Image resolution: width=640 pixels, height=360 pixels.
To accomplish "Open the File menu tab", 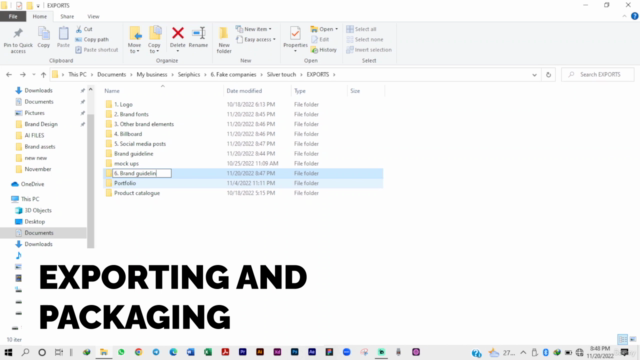I will pos(13,16).
